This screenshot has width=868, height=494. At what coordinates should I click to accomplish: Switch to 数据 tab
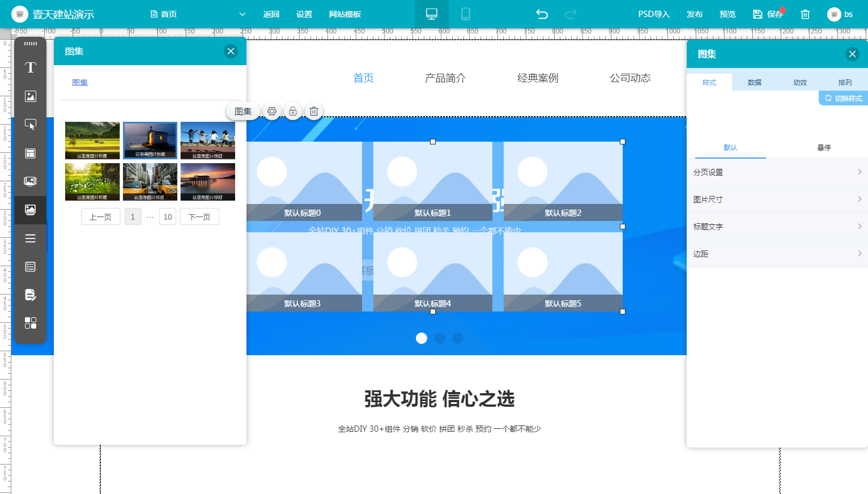tap(755, 82)
